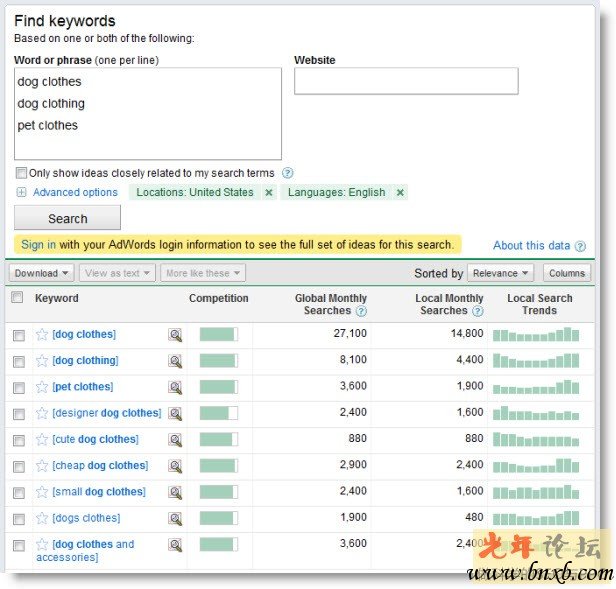Check the [designer dog clothes] row checkbox

point(18,414)
